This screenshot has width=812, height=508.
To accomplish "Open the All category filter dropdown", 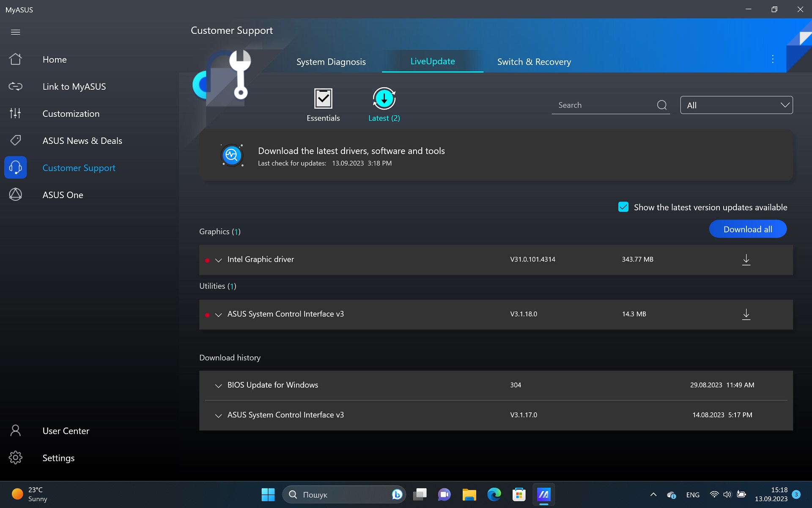I will point(736,105).
